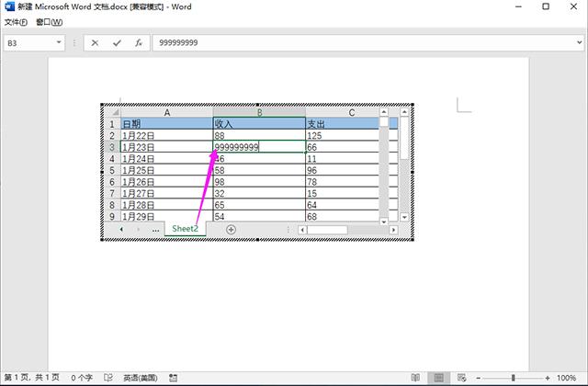Click the hidden sheets ellipsis button
Viewport: 588px width, 386px height.
coord(155,229)
